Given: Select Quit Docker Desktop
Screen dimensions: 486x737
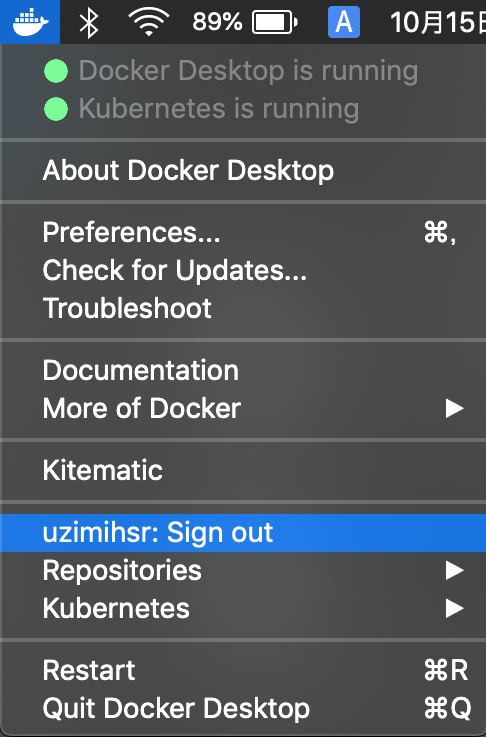Looking at the screenshot, I should point(243,708).
